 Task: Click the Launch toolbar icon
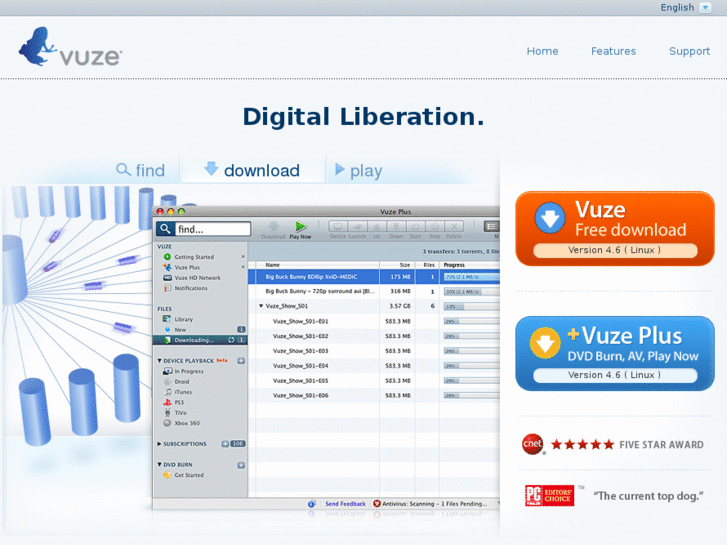click(357, 226)
